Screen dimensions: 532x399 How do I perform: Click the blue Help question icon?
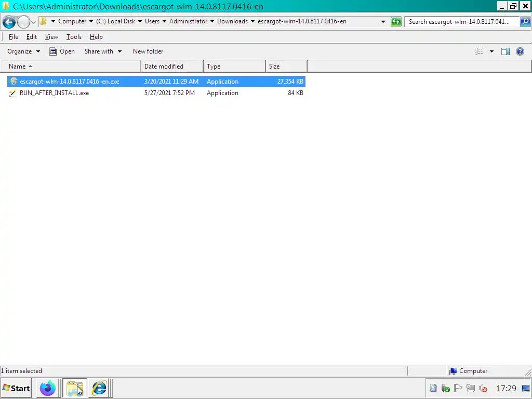point(520,51)
